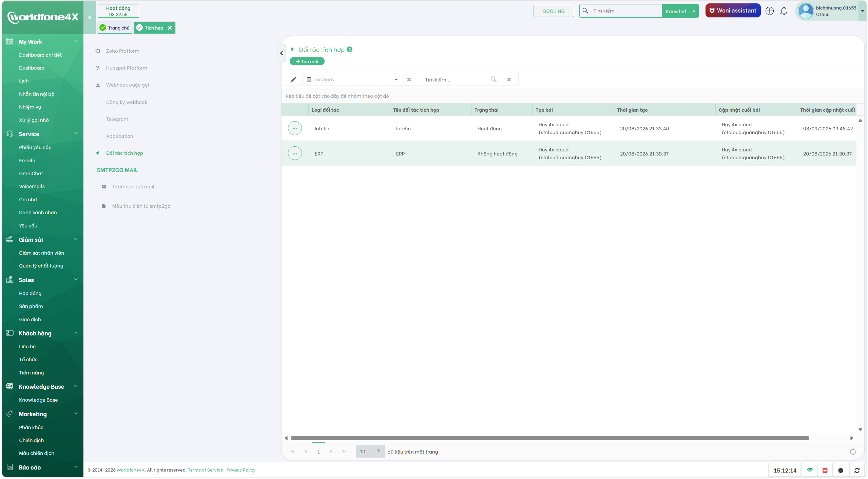868x479 pixels.
Task: Open the user account dropdown arrow
Action: 862,11
